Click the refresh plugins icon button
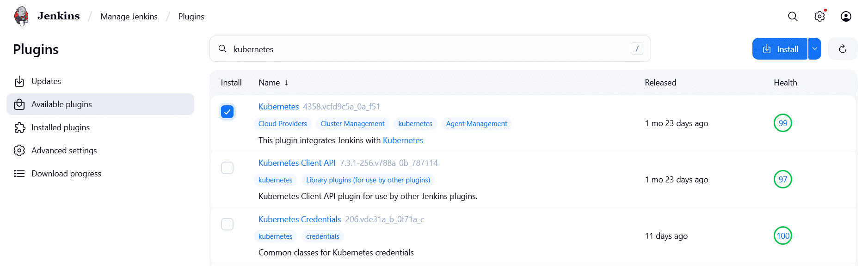868x266 pixels. pos(843,49)
